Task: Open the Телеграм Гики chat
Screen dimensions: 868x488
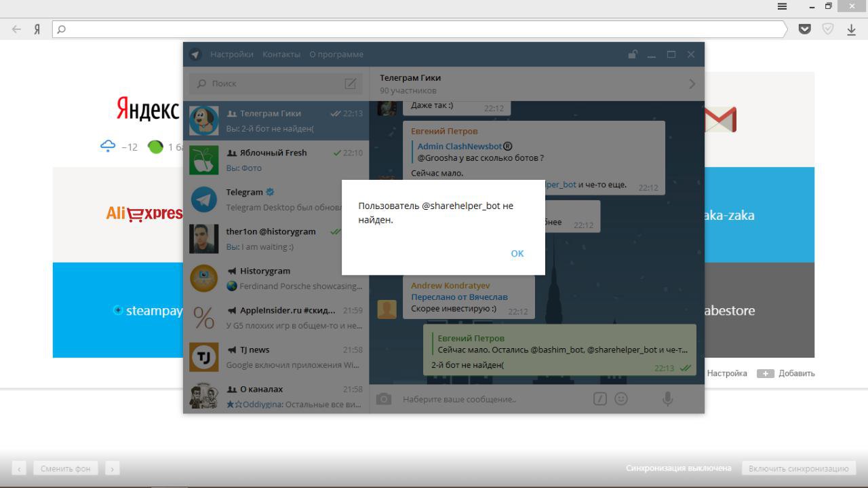Action: (276, 121)
